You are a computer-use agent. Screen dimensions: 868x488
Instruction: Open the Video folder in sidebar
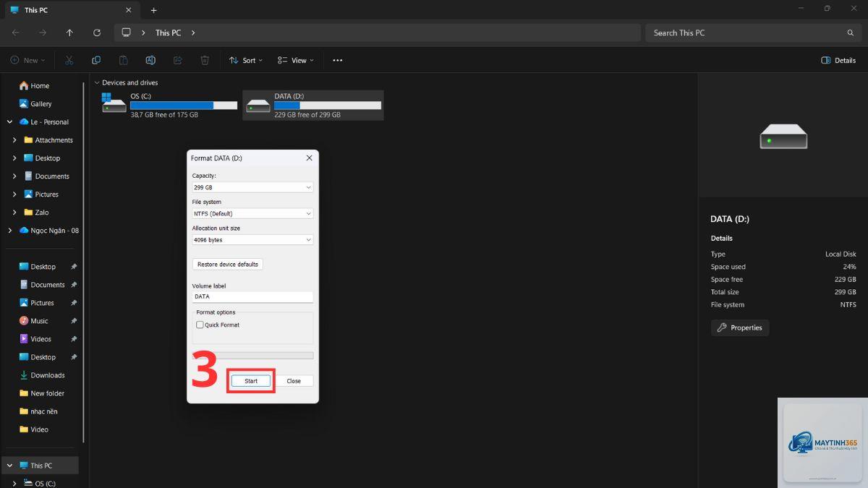point(34,429)
